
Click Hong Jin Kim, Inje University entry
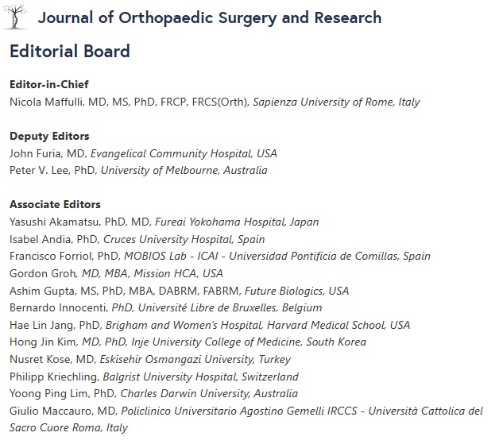(x=188, y=342)
